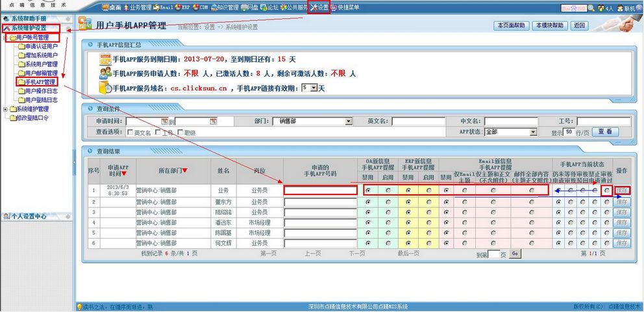Select 手机APP管理 in the sidebar tree

pyautogui.click(x=40, y=83)
